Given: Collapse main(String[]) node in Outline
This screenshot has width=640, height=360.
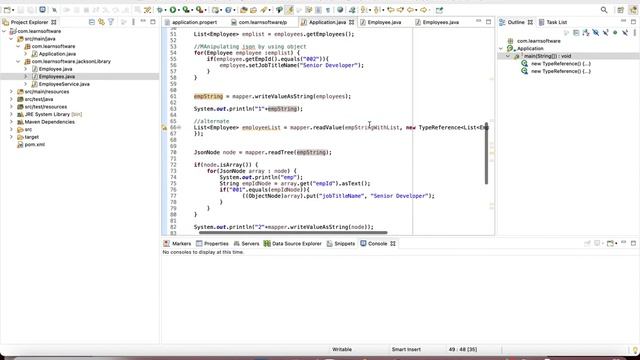Looking at the screenshot, I should [508, 56].
